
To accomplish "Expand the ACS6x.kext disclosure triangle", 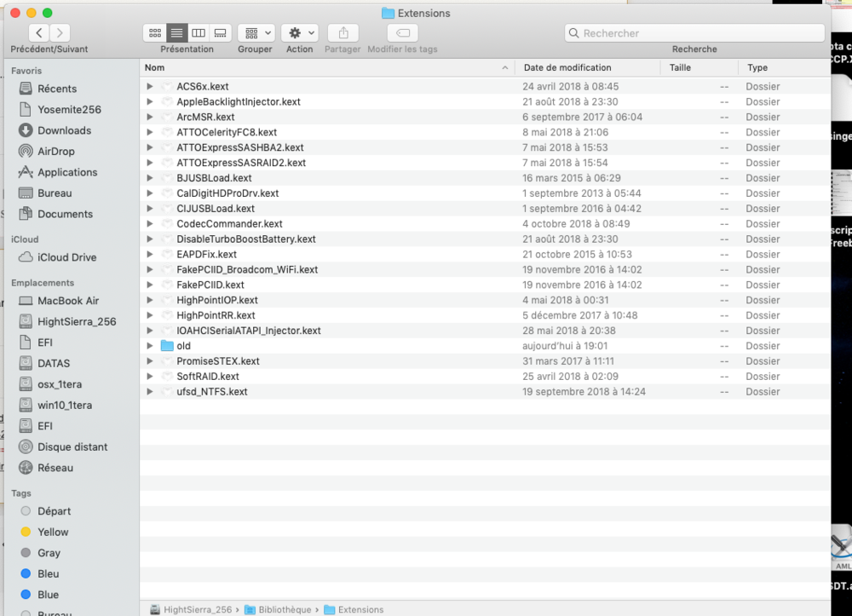I will [150, 87].
